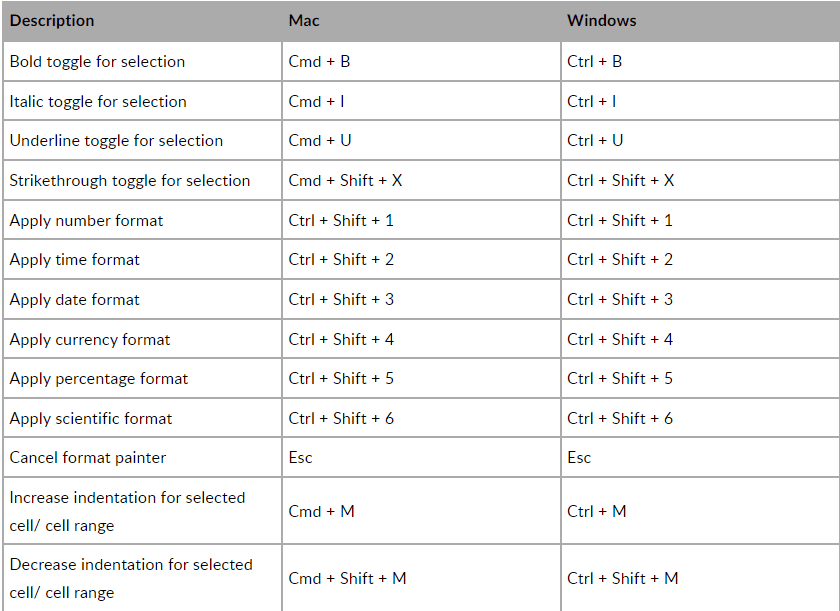
Task: Click the Windows 'Ctrl + Shift + 2' cell
Action: pos(620,260)
